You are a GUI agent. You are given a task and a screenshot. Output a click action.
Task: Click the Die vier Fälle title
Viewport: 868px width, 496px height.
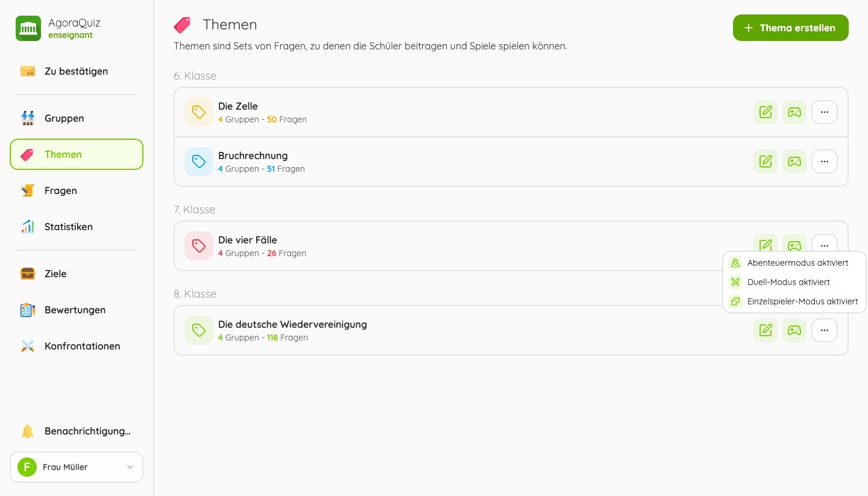248,240
